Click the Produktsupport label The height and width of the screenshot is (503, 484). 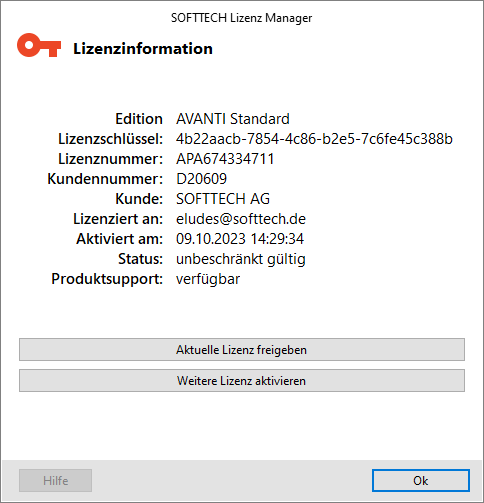click(x=107, y=279)
